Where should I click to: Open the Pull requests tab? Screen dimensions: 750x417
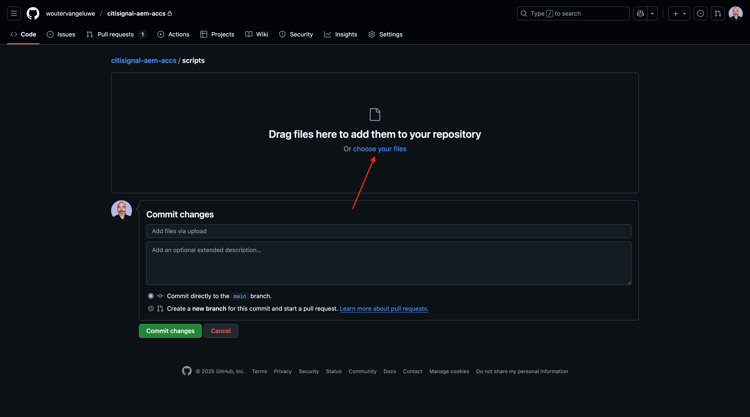116,34
